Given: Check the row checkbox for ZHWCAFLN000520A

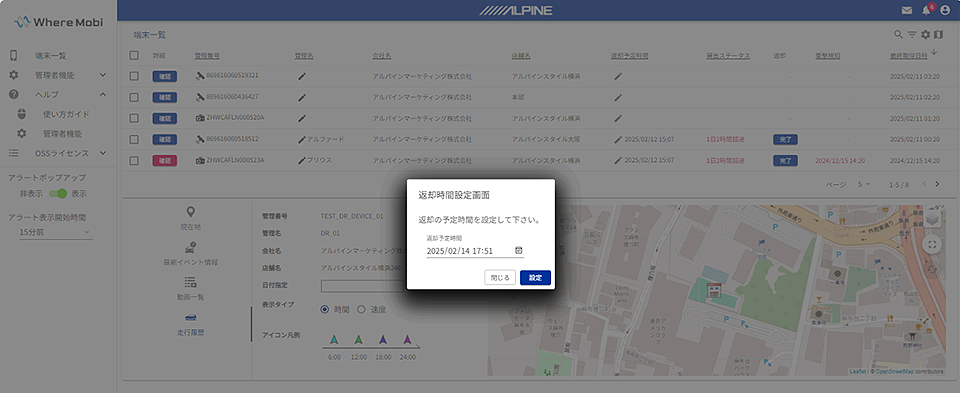Looking at the screenshot, I should pos(134,118).
